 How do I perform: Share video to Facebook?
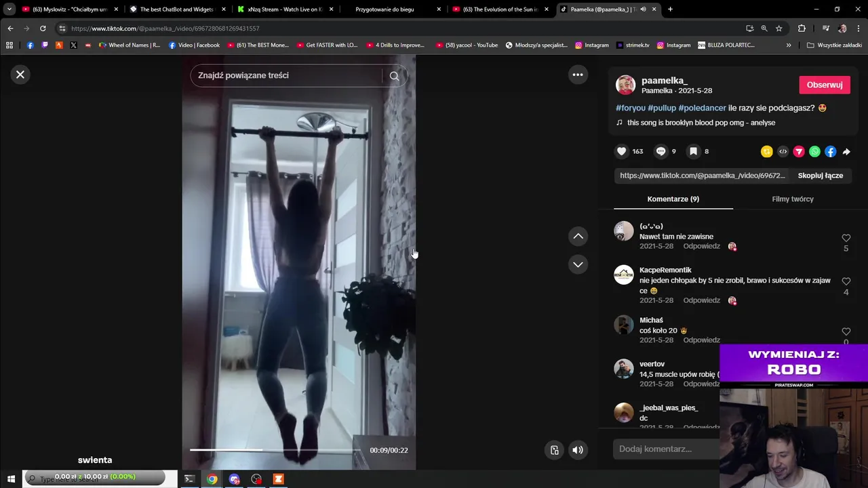(831, 152)
